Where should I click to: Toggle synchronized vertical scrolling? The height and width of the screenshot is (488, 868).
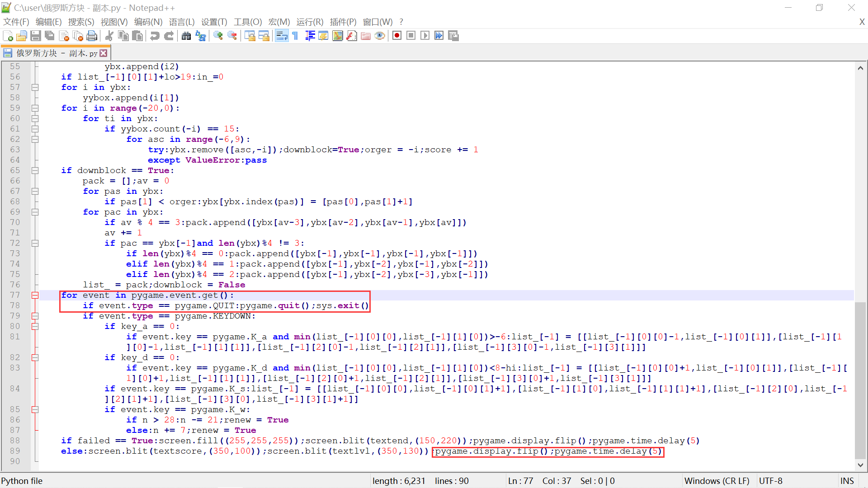pos(250,36)
